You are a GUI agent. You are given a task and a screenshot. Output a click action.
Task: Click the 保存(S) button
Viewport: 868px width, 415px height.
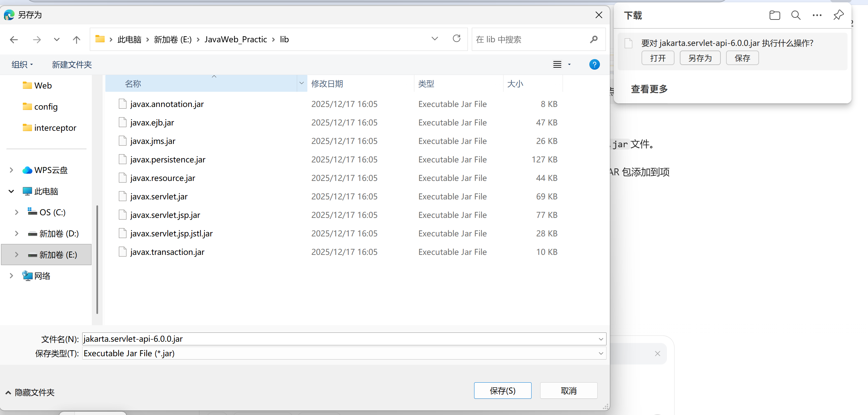[503, 391]
